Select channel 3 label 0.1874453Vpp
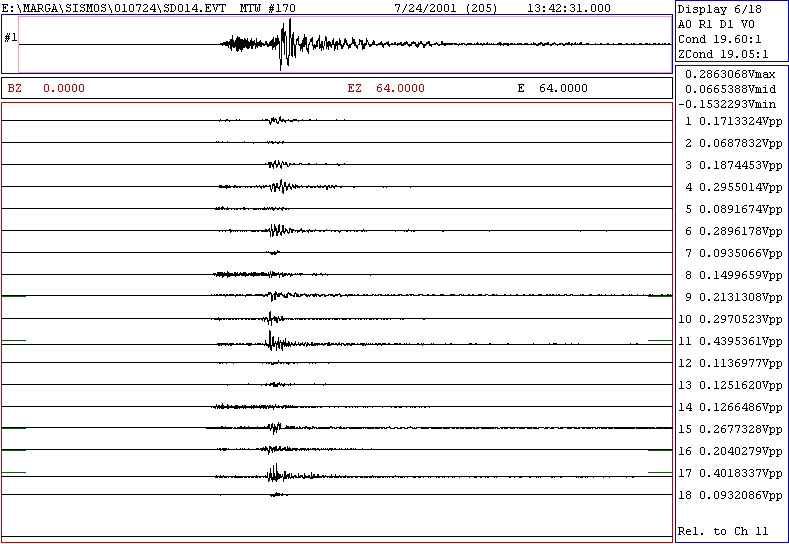Viewport: 789px width, 544px height. (x=734, y=166)
